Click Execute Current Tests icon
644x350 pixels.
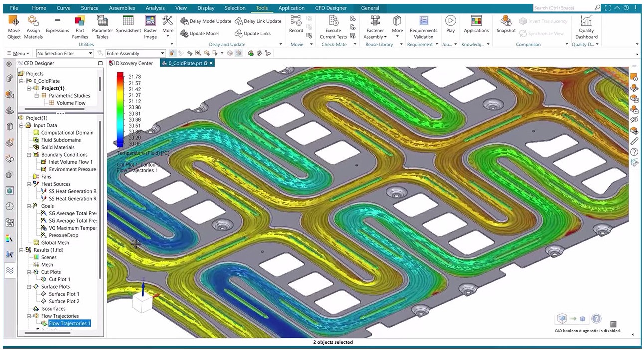coord(333,21)
